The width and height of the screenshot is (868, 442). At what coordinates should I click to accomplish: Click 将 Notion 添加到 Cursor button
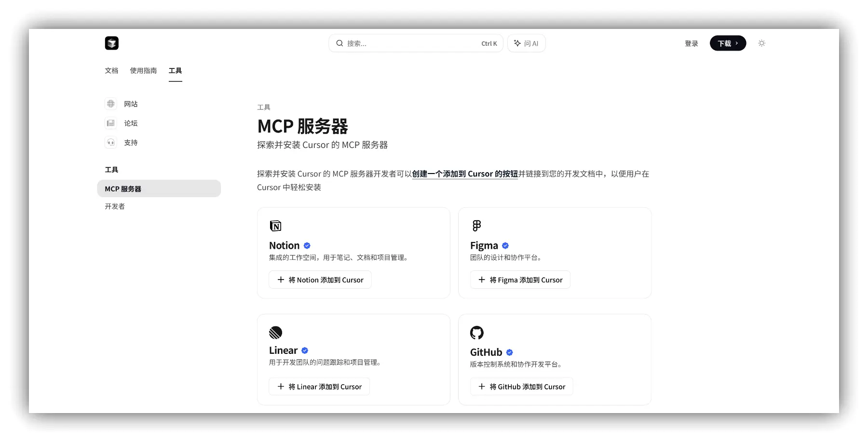pos(320,280)
